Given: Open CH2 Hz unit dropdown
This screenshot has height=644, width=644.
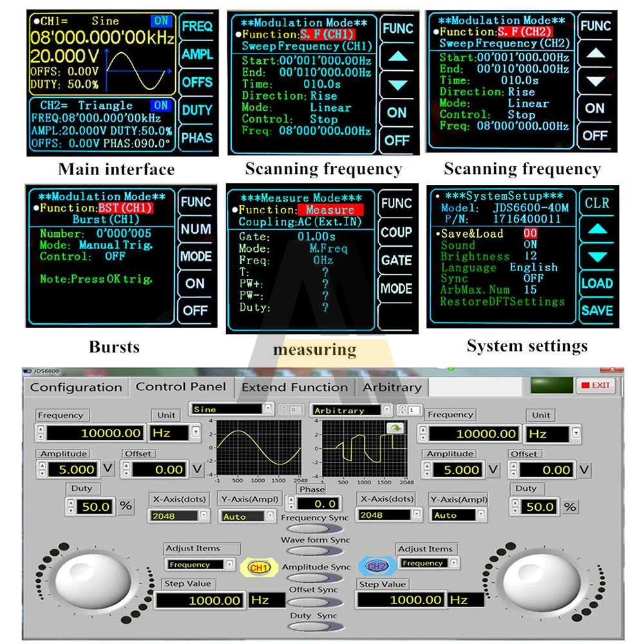Looking at the screenshot, I should click(576, 433).
